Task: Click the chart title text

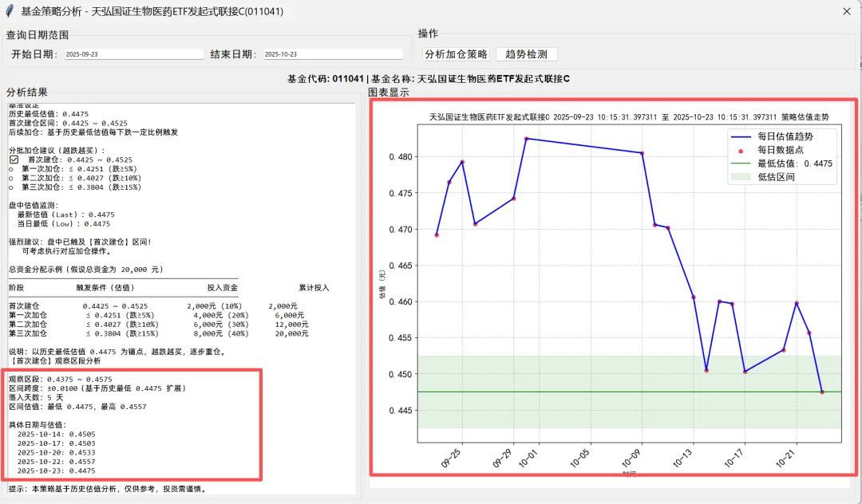Action: coord(629,117)
